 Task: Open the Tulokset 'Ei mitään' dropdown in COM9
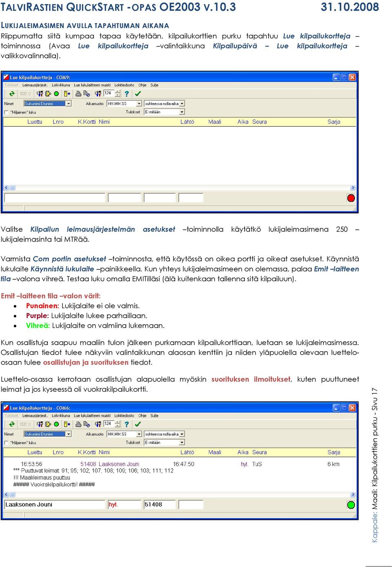point(182,112)
